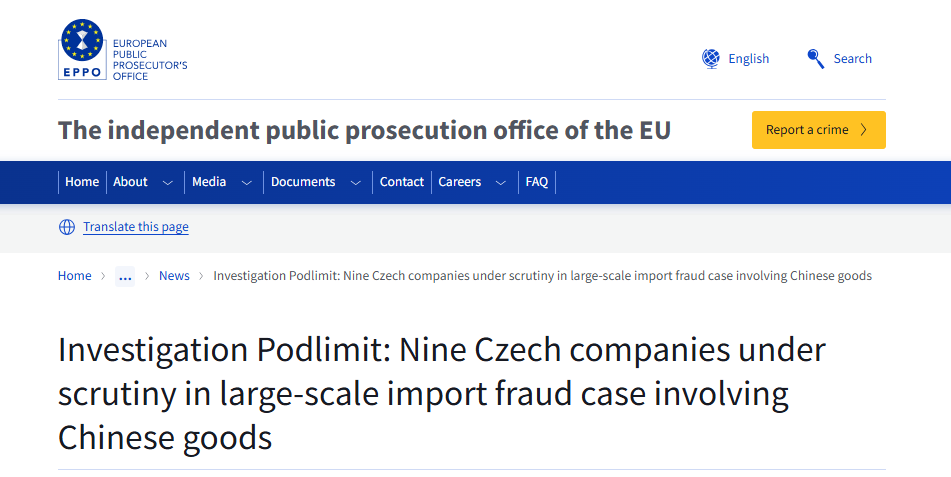Open the News breadcrumb link
This screenshot has width=951, height=477.
[174, 276]
